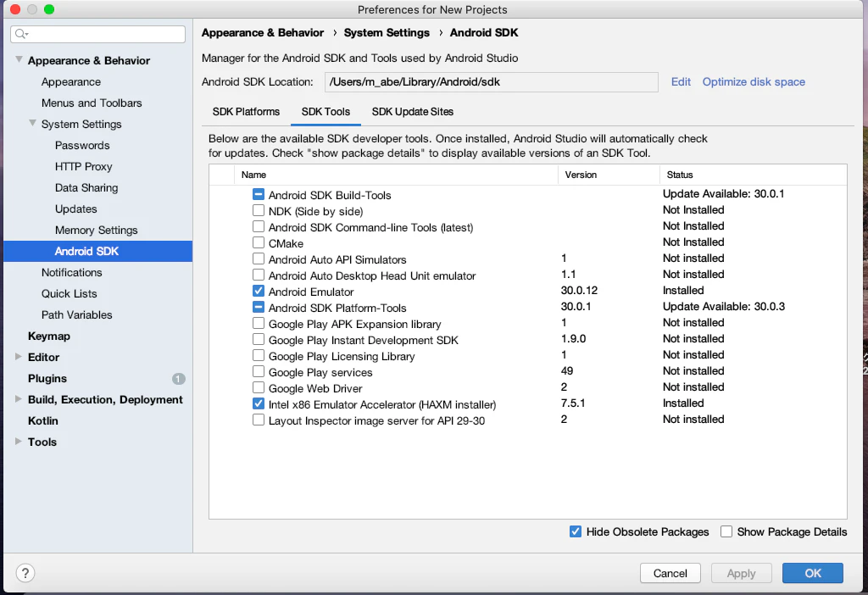Image resolution: width=868 pixels, height=595 pixels.
Task: Expand the Editor section
Action: coord(19,357)
